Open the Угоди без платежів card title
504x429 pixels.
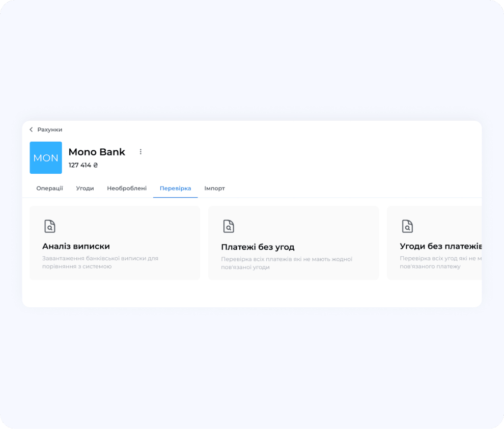pyautogui.click(x=440, y=247)
